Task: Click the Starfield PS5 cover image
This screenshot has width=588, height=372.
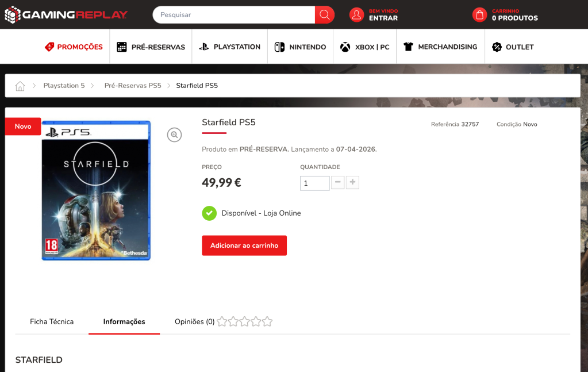Action: 96,190
